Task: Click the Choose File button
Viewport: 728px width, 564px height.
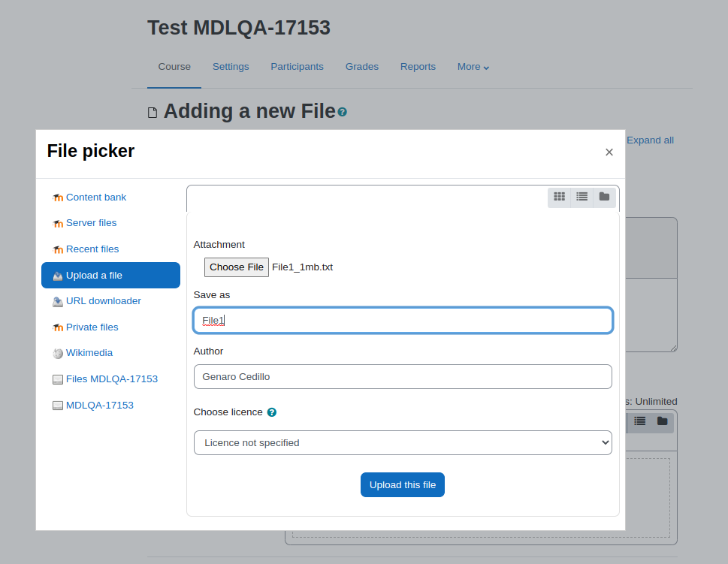Action: pos(237,267)
